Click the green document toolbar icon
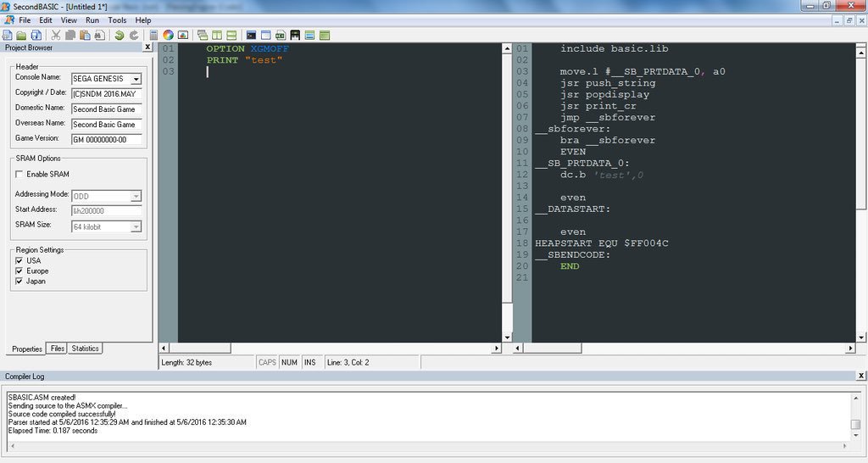Viewport: 868px width, 463px height. pyautogui.click(x=281, y=36)
